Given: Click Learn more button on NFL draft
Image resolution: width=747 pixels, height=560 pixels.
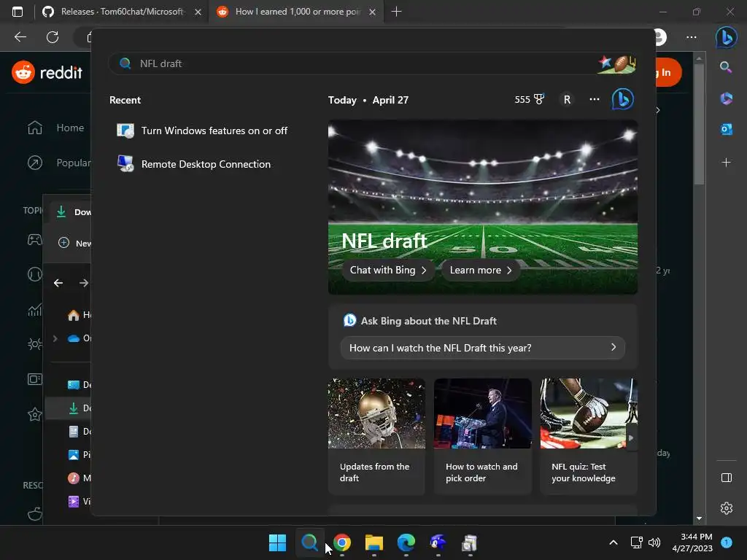Looking at the screenshot, I should tap(480, 270).
